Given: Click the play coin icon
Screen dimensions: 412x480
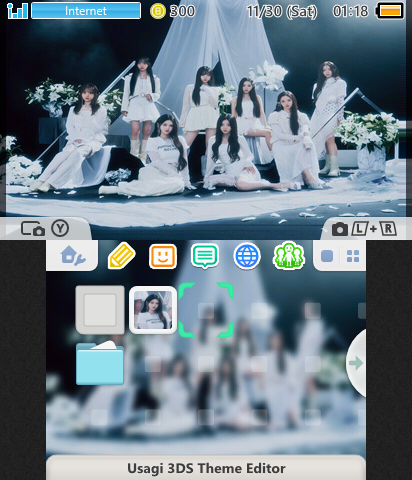Looking at the screenshot, I should pos(158,11).
